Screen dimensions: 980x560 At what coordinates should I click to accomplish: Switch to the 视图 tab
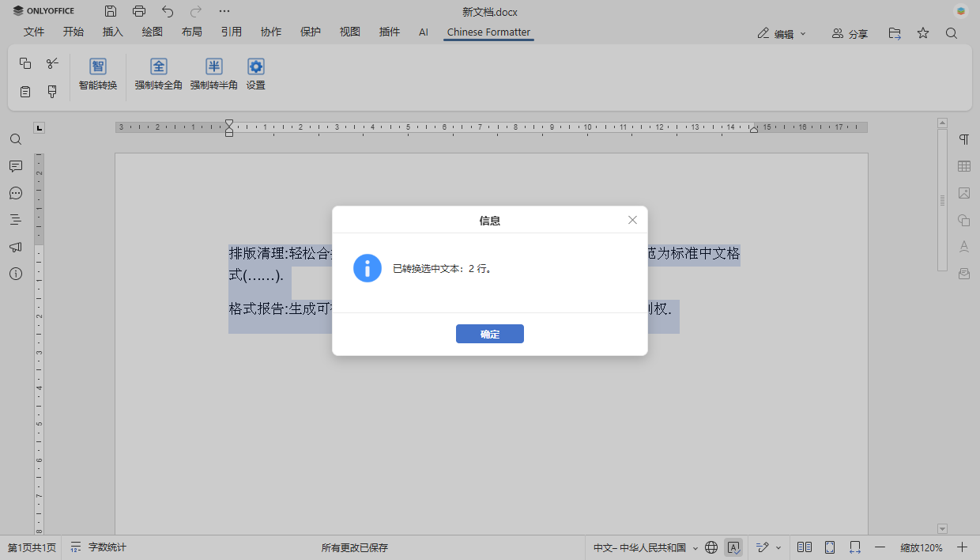(x=350, y=32)
